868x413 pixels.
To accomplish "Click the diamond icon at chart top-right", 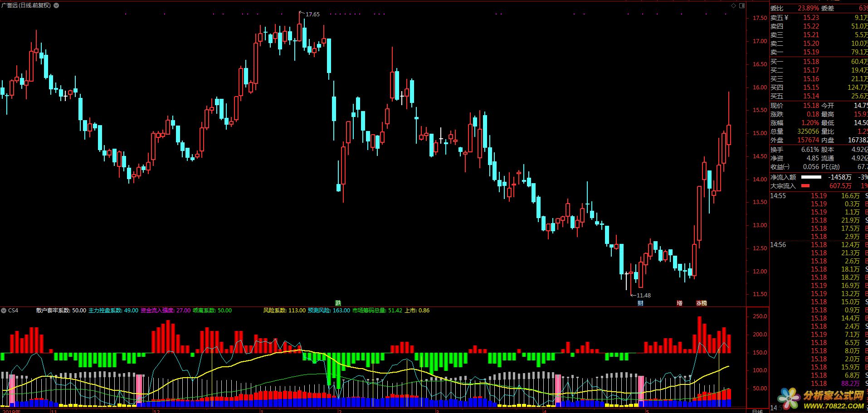I will pos(733,5).
